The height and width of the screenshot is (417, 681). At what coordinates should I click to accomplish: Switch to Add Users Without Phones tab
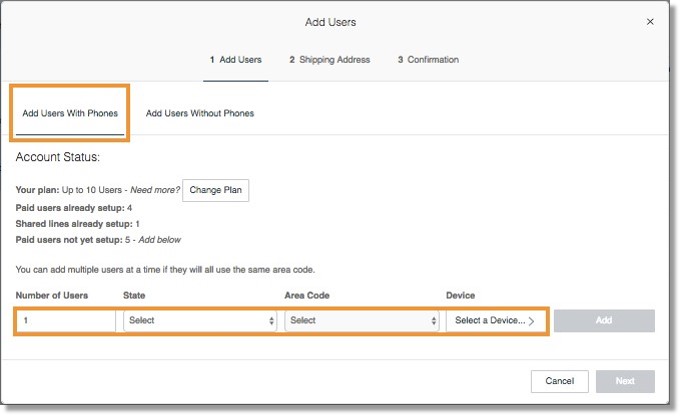(200, 113)
